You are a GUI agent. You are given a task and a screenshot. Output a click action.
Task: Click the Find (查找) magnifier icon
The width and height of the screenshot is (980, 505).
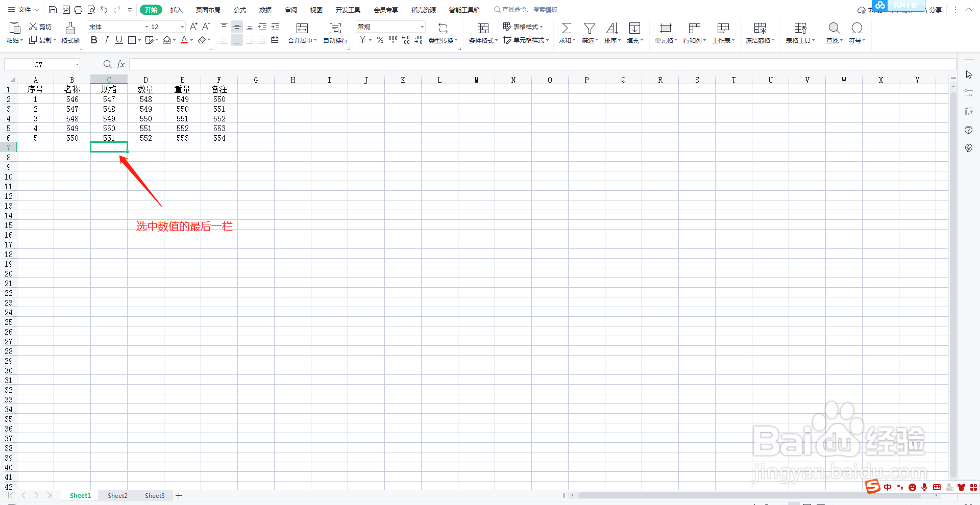(834, 28)
